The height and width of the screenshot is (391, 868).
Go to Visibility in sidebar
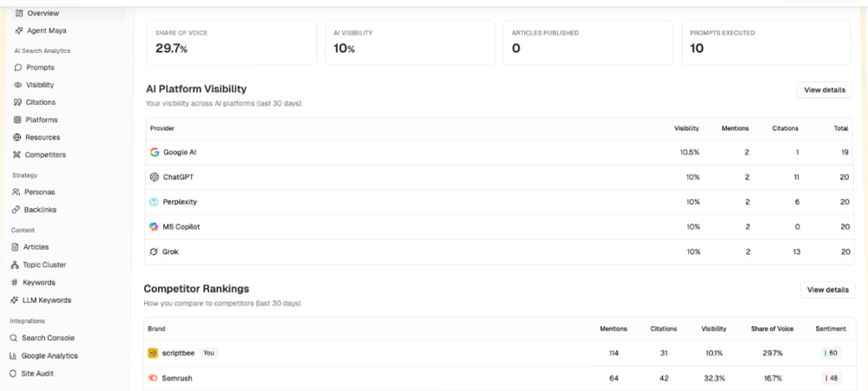coord(39,85)
